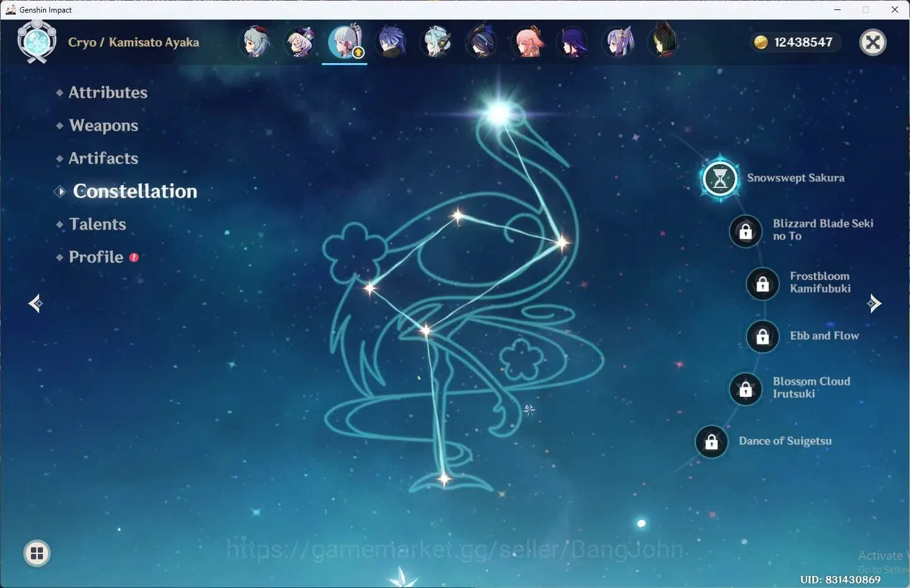Open the Artifacts menu
The width and height of the screenshot is (910, 588).
[x=103, y=158]
